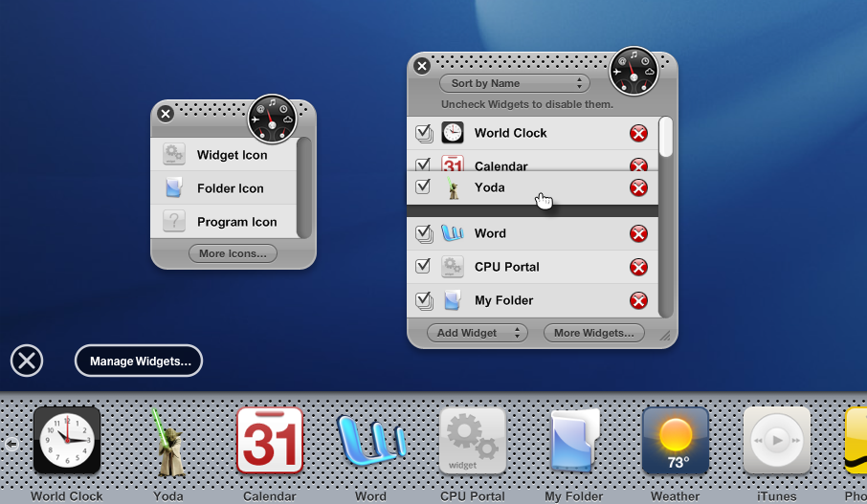
Task: Grab the widget manager resize grip
Action: point(665,336)
